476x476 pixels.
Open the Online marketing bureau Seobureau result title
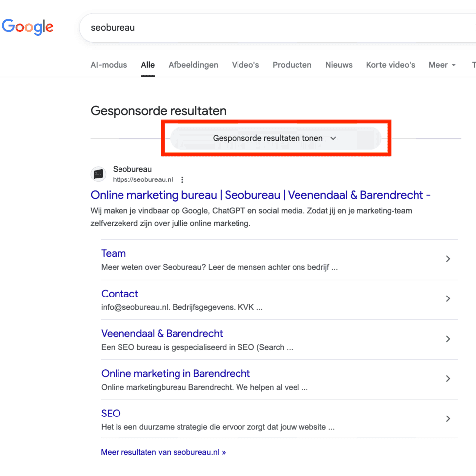pos(260,195)
